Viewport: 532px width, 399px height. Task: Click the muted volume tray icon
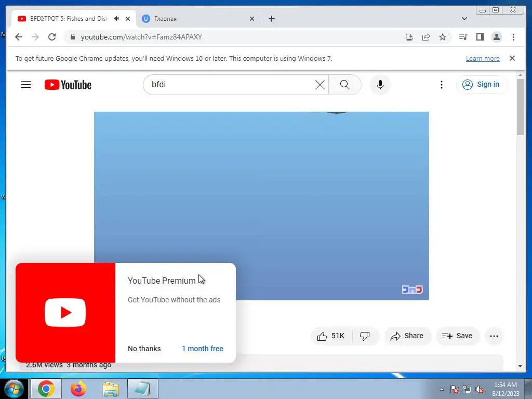[480, 389]
